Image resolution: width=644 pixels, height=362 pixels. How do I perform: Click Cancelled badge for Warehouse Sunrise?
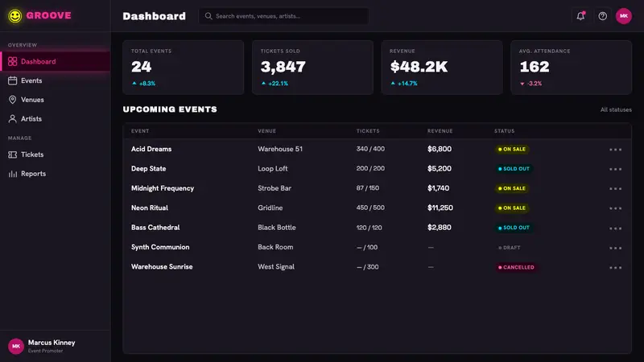[x=516, y=267]
